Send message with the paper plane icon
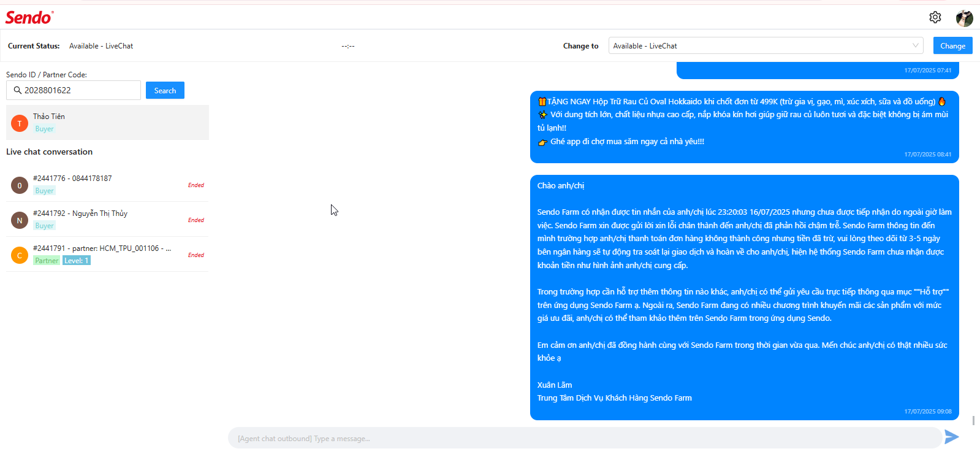Screen dimensions: 980x454 (951, 437)
